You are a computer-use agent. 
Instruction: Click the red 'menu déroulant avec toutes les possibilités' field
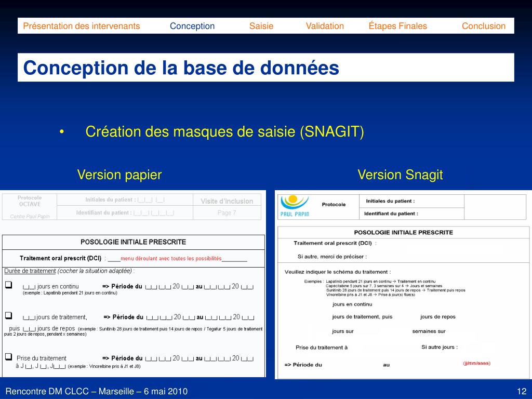tap(171, 259)
